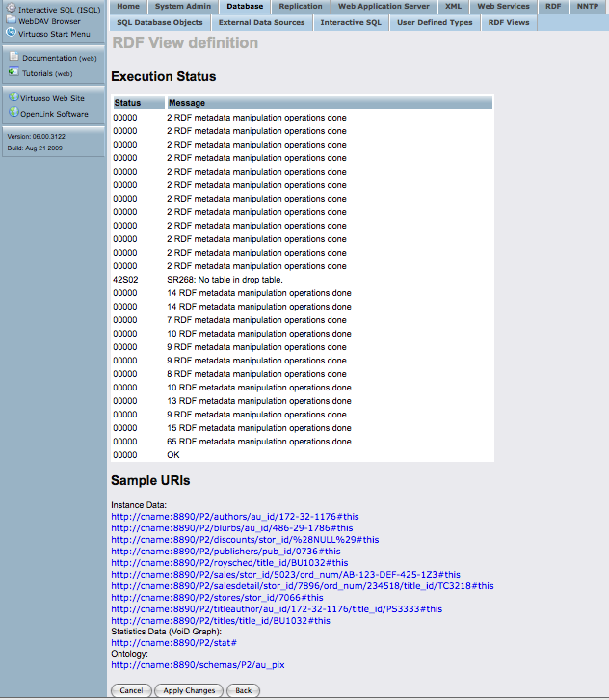609x700 pixels.
Task: Open the External Data Sources sub-tab
Action: [261, 22]
